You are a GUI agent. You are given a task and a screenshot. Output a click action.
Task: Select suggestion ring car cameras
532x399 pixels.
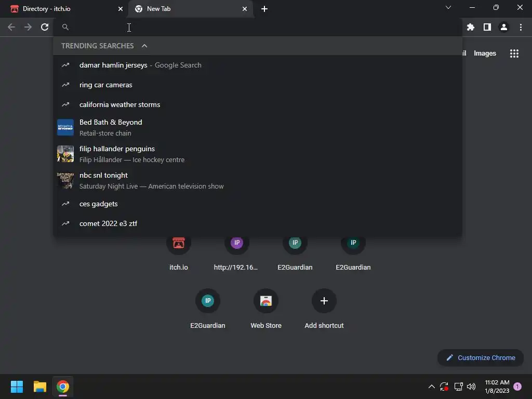click(x=258, y=85)
